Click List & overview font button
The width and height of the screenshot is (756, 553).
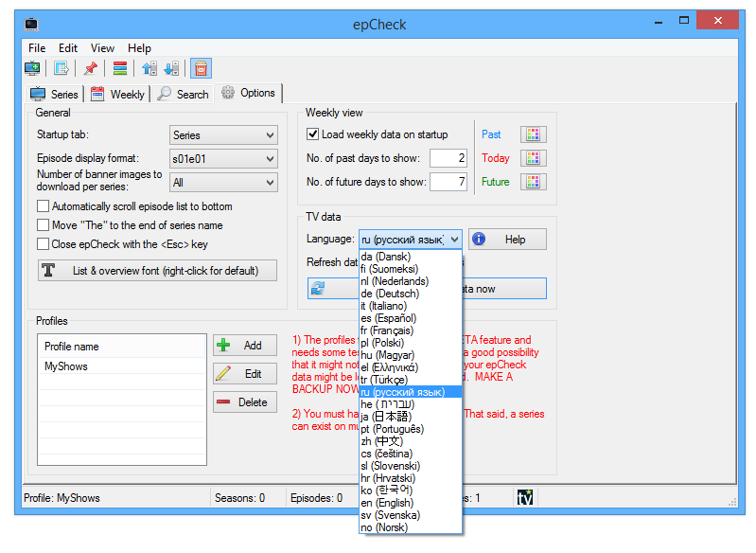click(x=158, y=270)
